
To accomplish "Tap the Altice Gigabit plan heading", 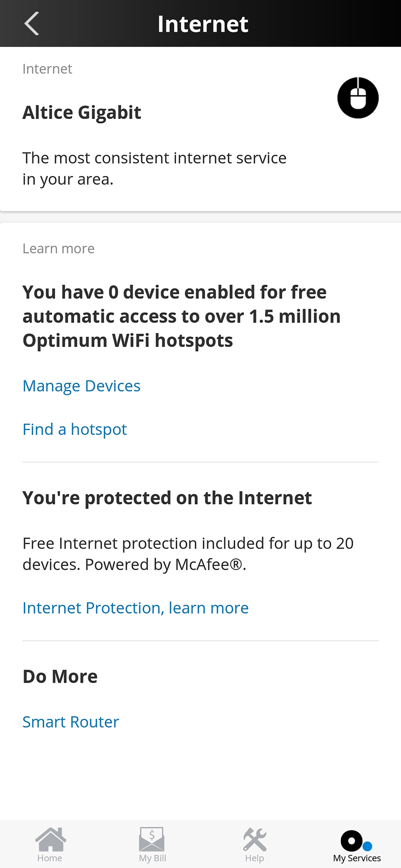I will [x=82, y=112].
